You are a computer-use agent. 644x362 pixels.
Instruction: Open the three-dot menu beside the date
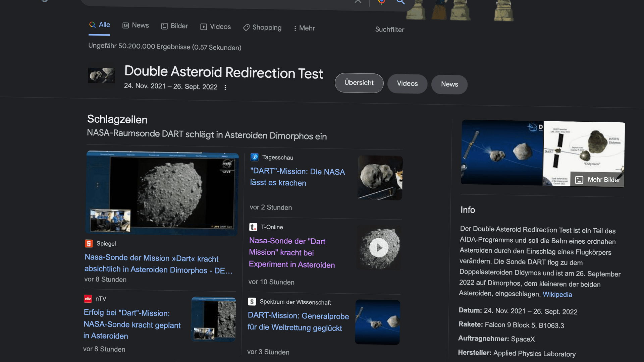click(x=225, y=87)
